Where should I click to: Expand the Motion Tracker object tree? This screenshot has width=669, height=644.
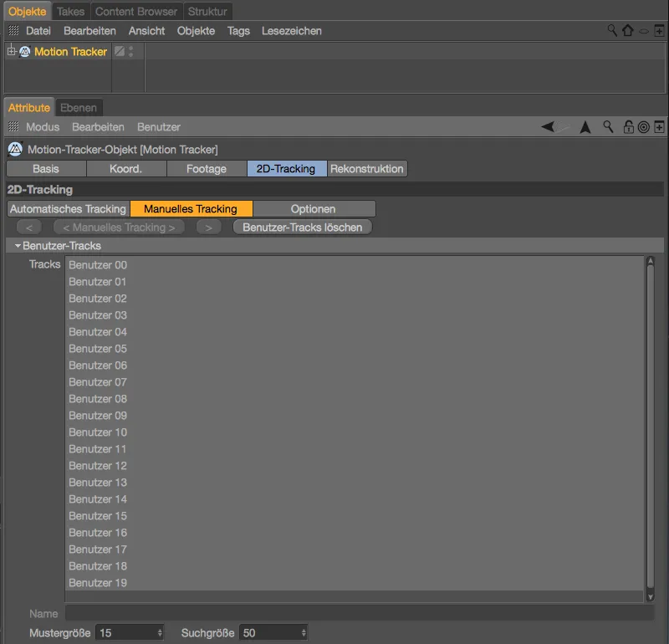pos(11,52)
